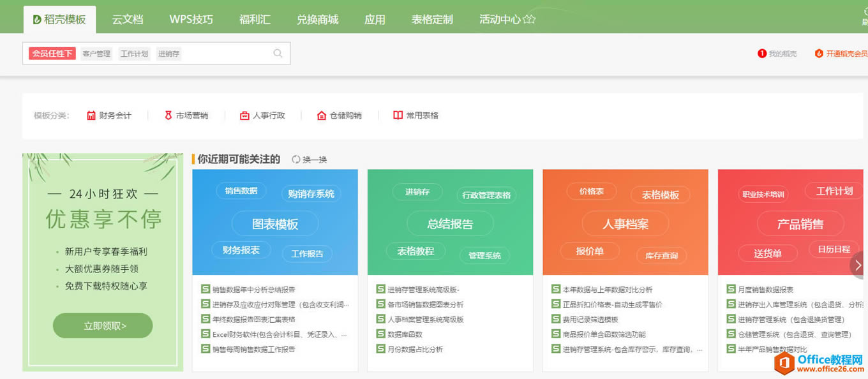
Task: Open 人事档案管理系统高级版 template
Action: [x=426, y=319]
